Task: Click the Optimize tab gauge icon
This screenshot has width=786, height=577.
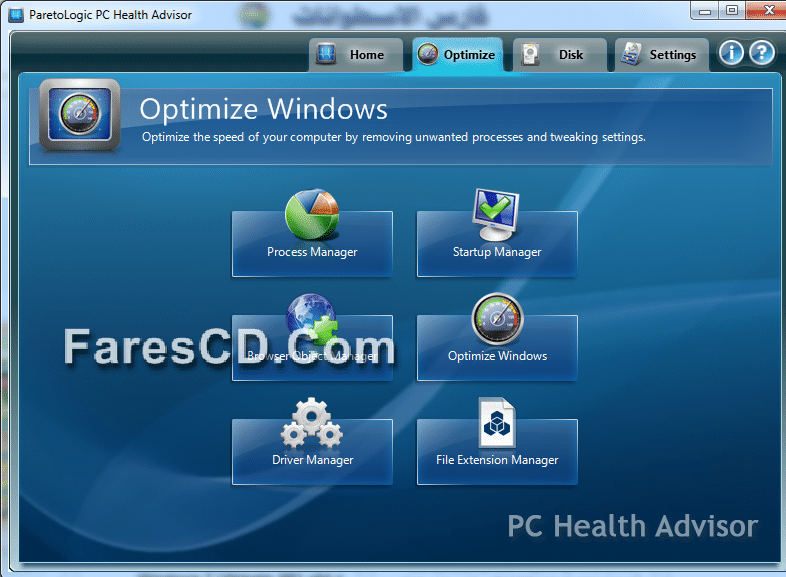Action: coord(428,54)
